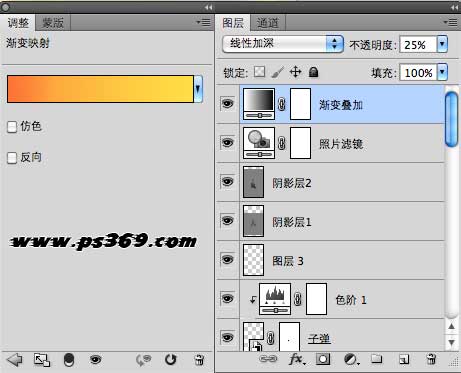The image size is (461, 373).
Task: Click layers scrollbar up arrow
Action: (x=451, y=326)
